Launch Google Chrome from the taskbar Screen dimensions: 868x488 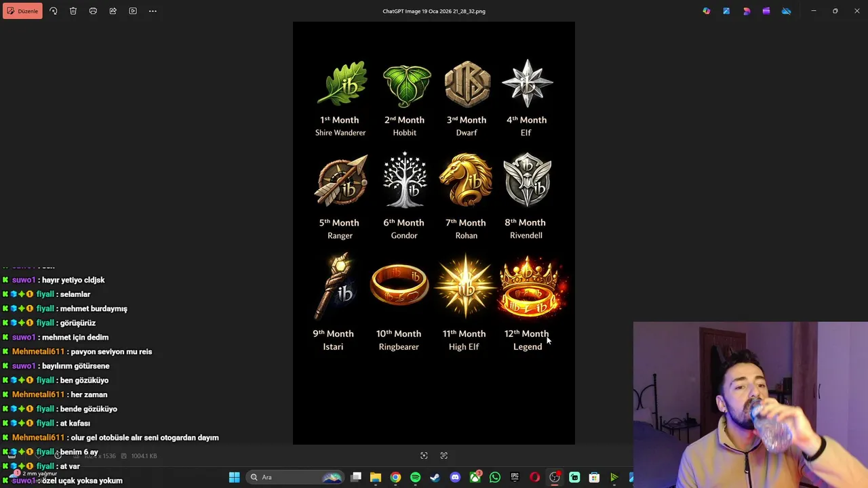(395, 477)
